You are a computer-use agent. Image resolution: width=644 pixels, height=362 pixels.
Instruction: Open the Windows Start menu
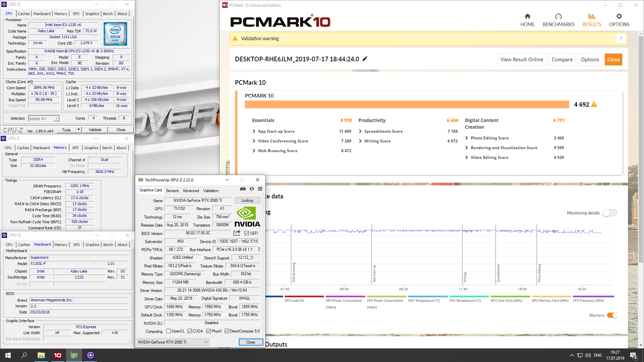(x=8, y=355)
